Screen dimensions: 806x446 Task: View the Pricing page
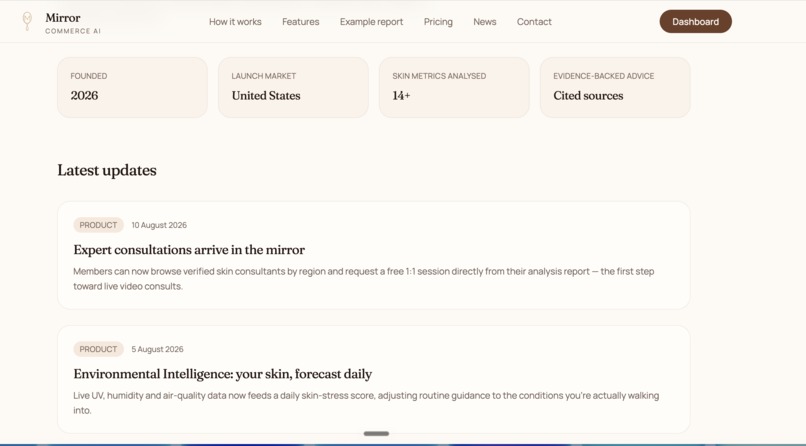tap(438, 22)
